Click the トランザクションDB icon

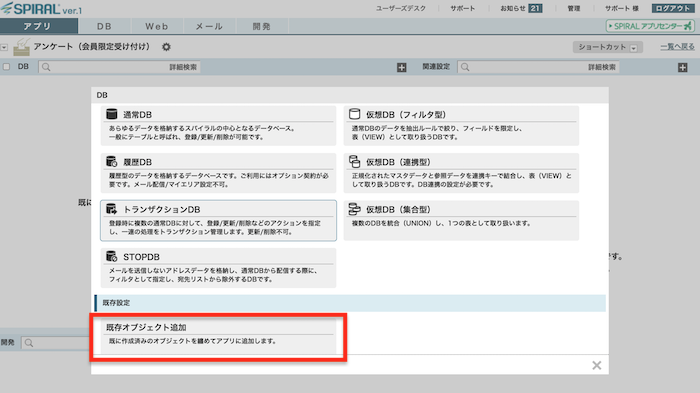[112, 209]
